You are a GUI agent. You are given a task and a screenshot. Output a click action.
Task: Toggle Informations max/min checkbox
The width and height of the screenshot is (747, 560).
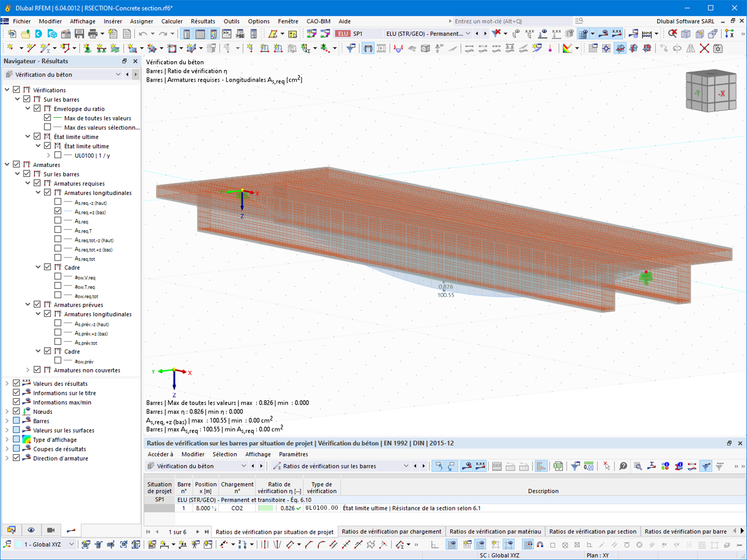(17, 402)
